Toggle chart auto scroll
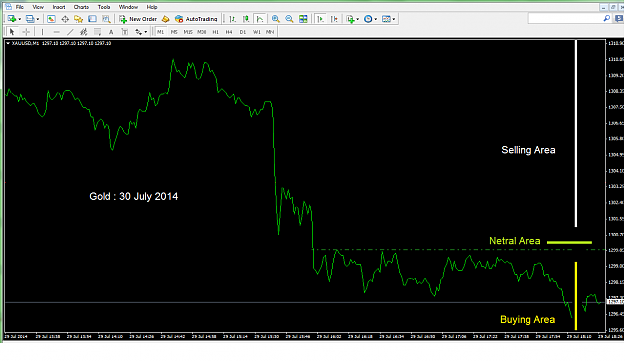625x361 pixels. point(320,19)
